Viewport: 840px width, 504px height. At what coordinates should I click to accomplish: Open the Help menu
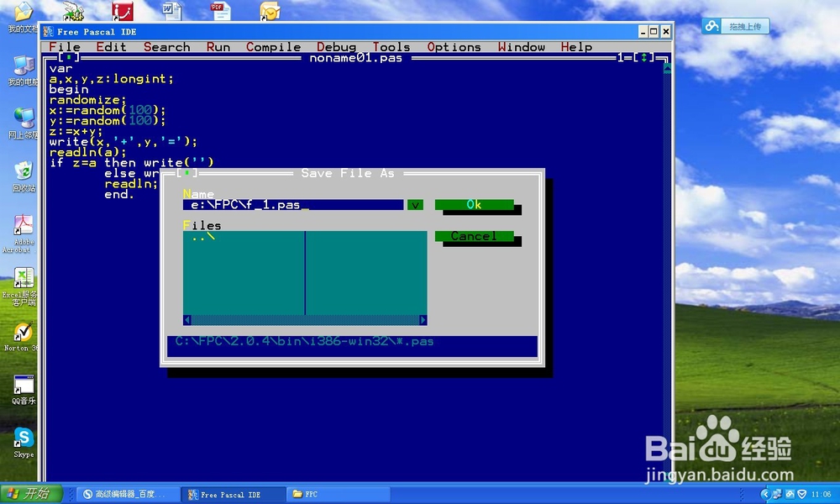(x=576, y=47)
